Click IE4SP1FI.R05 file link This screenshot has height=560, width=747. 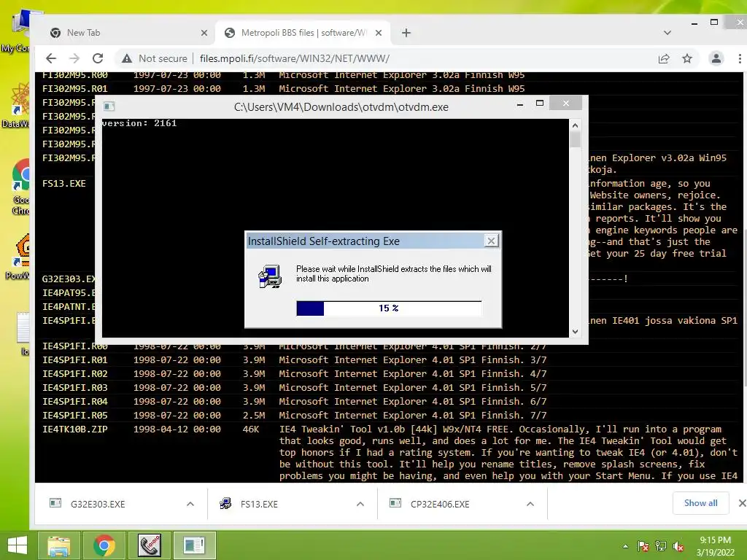point(75,415)
